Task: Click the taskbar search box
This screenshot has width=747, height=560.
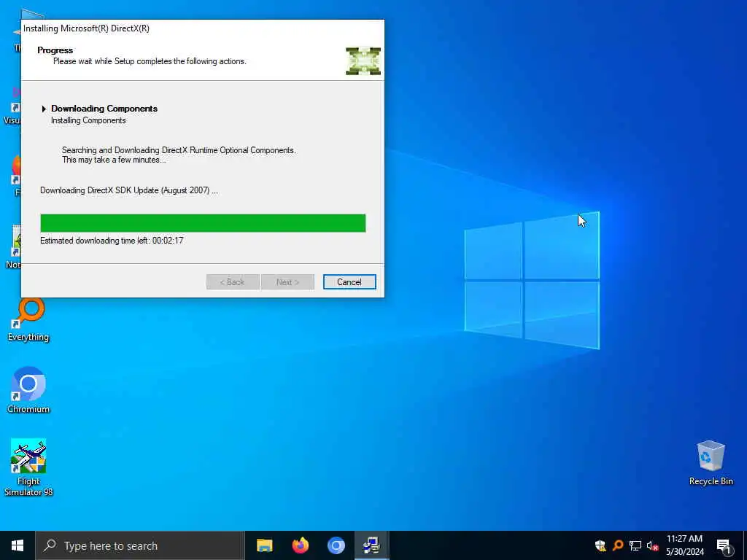Action: (140, 545)
